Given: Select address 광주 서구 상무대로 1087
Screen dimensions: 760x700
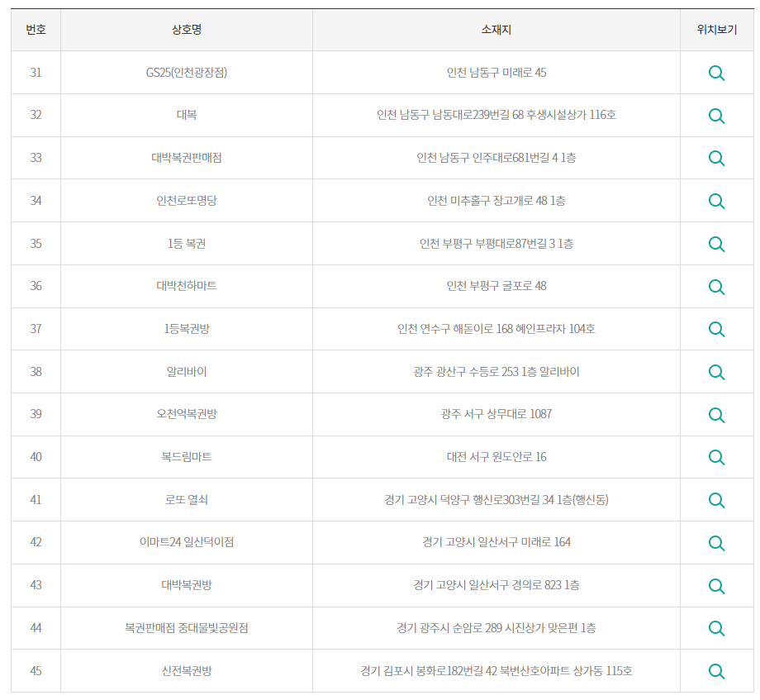Looking at the screenshot, I should click(x=496, y=413).
